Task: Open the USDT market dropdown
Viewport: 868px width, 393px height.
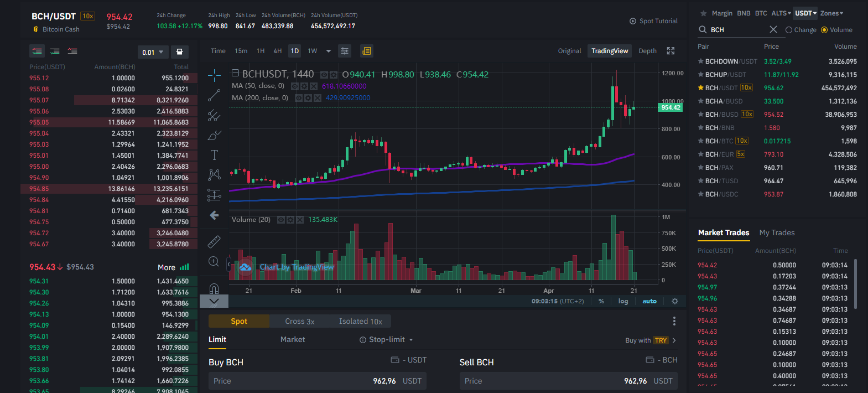Action: coord(806,13)
